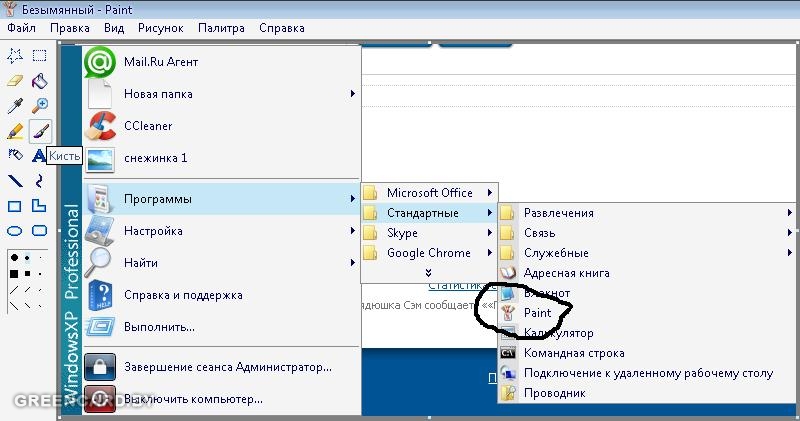This screenshot has height=421, width=800.
Task: Click the Mail.Ru Агент icon
Action: pos(99,62)
